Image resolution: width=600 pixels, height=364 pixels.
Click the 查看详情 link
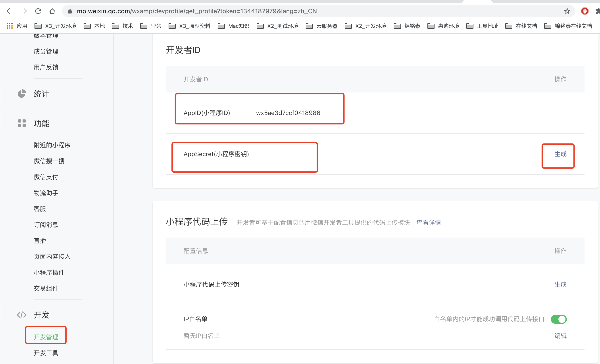428,222
